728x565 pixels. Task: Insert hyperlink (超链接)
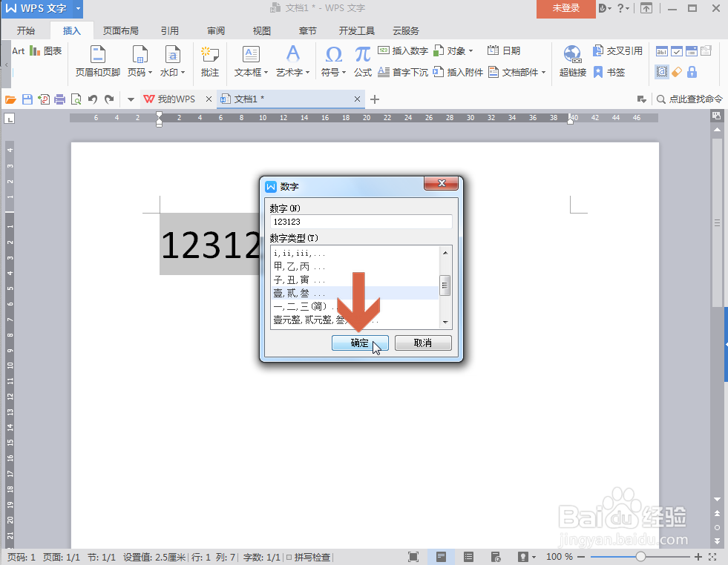click(572, 61)
